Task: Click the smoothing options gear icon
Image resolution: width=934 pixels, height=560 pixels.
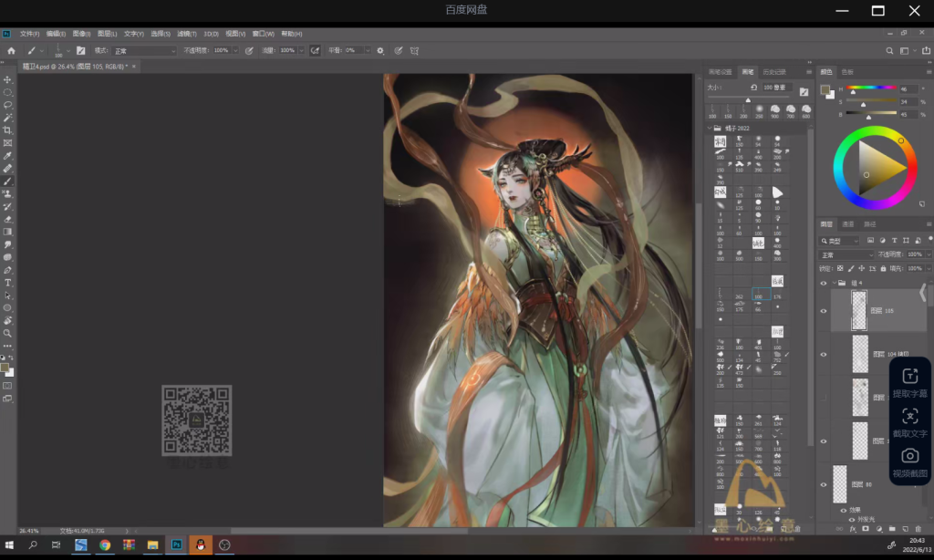Action: pos(380,50)
